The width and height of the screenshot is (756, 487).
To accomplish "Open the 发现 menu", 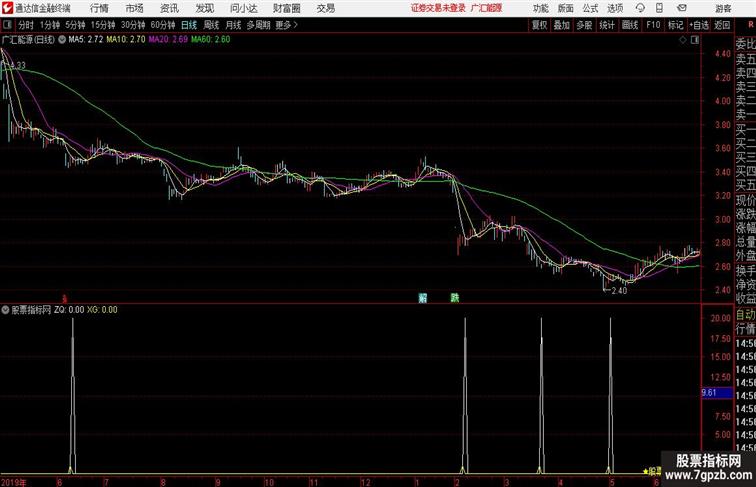I will 204,8.
